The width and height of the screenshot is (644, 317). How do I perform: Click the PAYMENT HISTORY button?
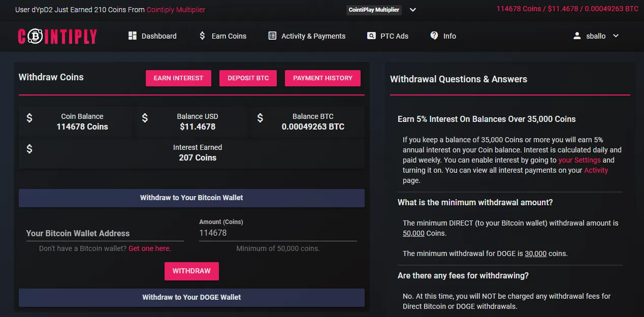[323, 78]
